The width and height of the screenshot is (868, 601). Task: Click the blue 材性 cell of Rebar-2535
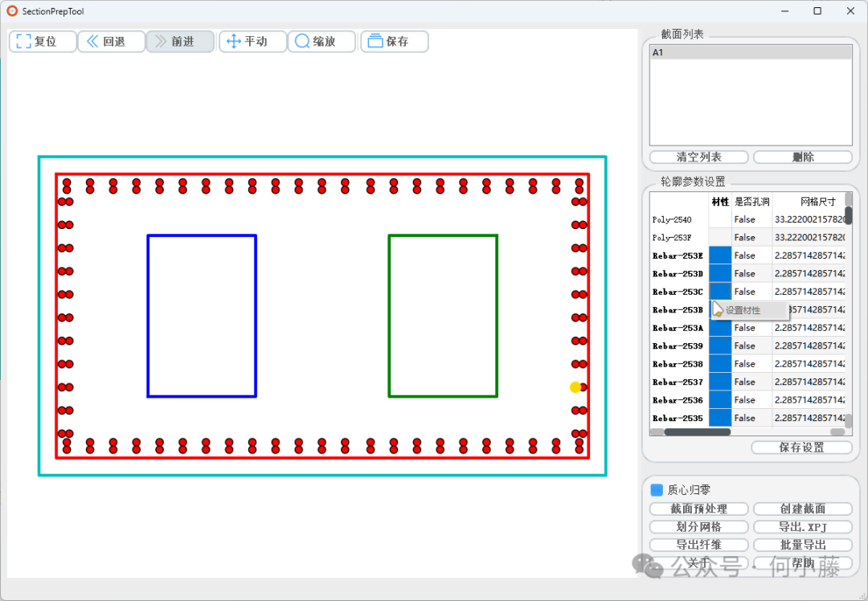point(720,418)
